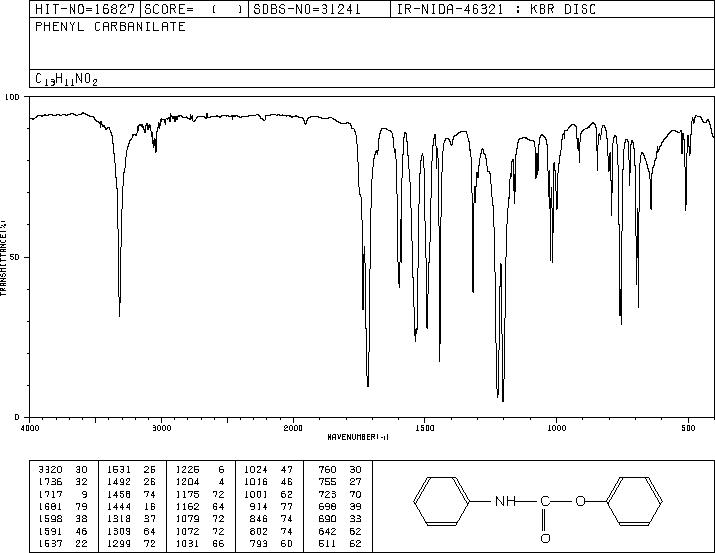715x553 pixels.
Task: Click peak table entry 760
Action: (x=327, y=470)
